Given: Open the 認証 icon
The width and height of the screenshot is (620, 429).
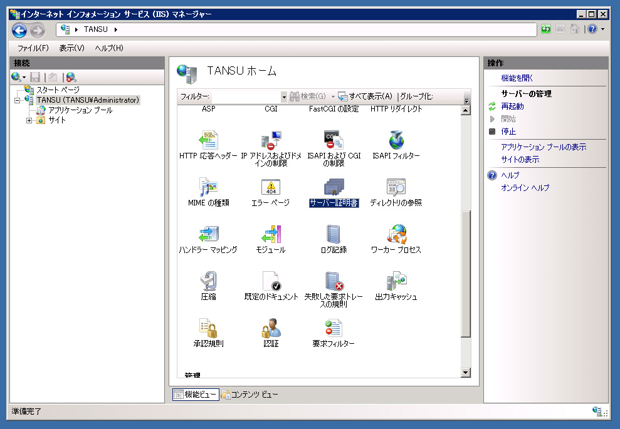Looking at the screenshot, I should click(x=271, y=328).
